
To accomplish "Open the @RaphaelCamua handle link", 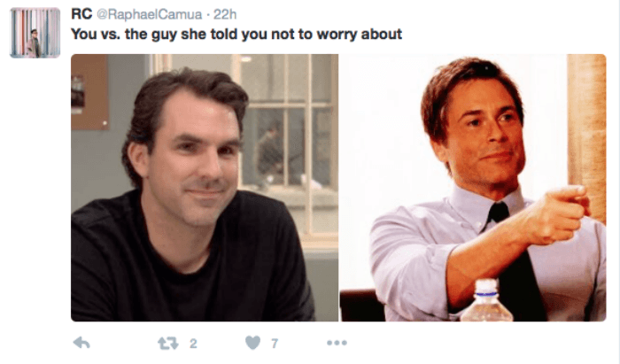I will click(149, 15).
